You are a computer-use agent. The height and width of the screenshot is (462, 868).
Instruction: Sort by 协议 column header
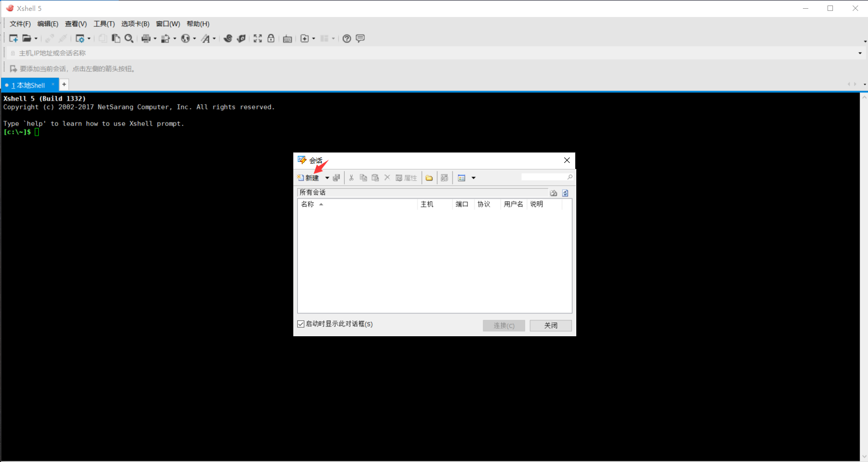pyautogui.click(x=488, y=204)
